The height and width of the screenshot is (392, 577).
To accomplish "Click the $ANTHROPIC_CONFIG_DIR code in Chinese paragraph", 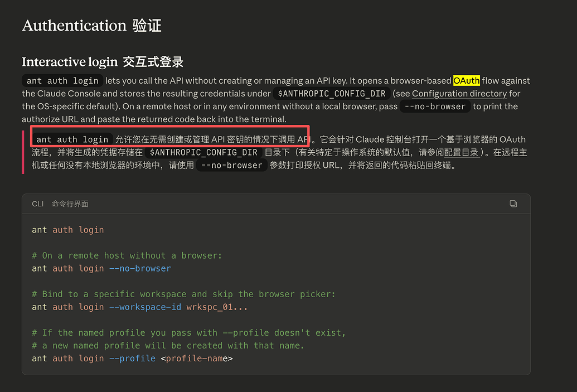I will tap(203, 152).
